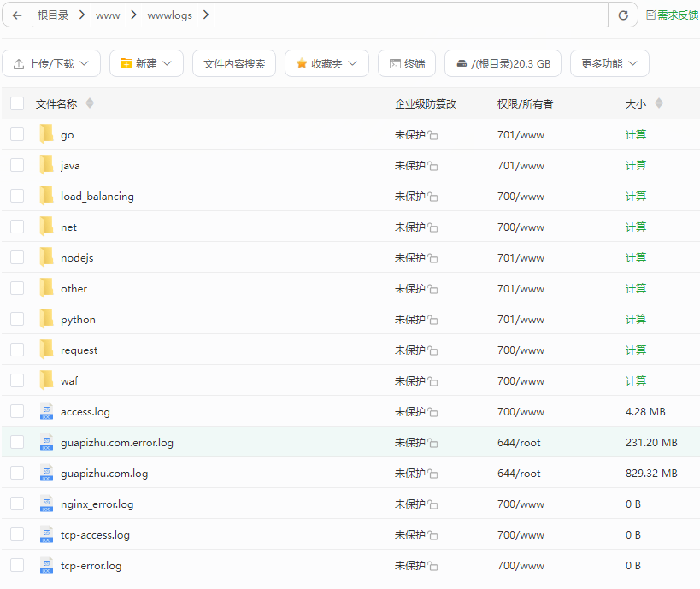
Task: Expand the 更多功能 dropdown
Action: click(x=609, y=63)
